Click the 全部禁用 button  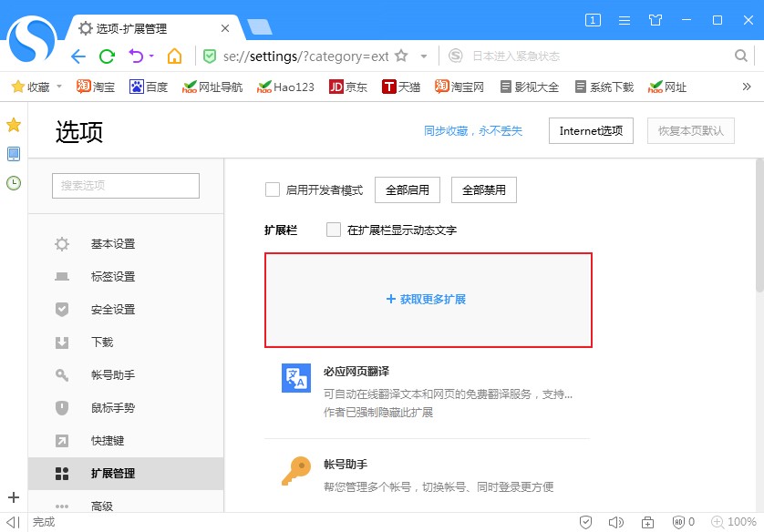483,189
